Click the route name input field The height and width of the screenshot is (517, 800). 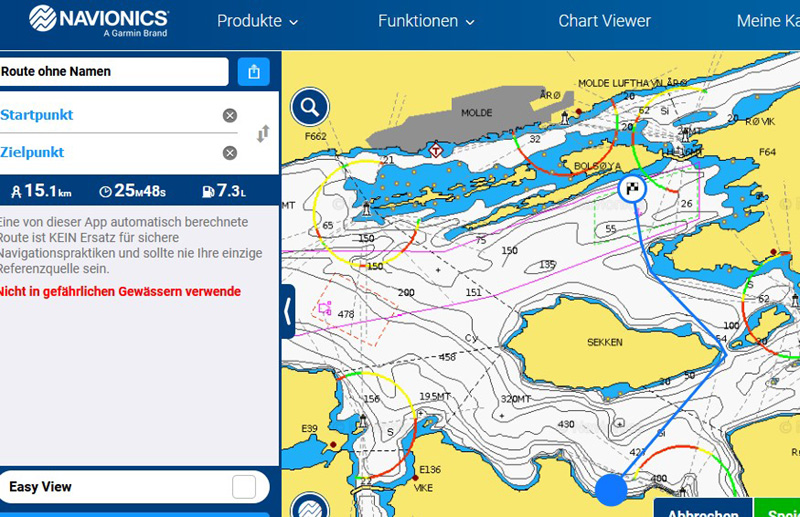pyautogui.click(x=114, y=71)
